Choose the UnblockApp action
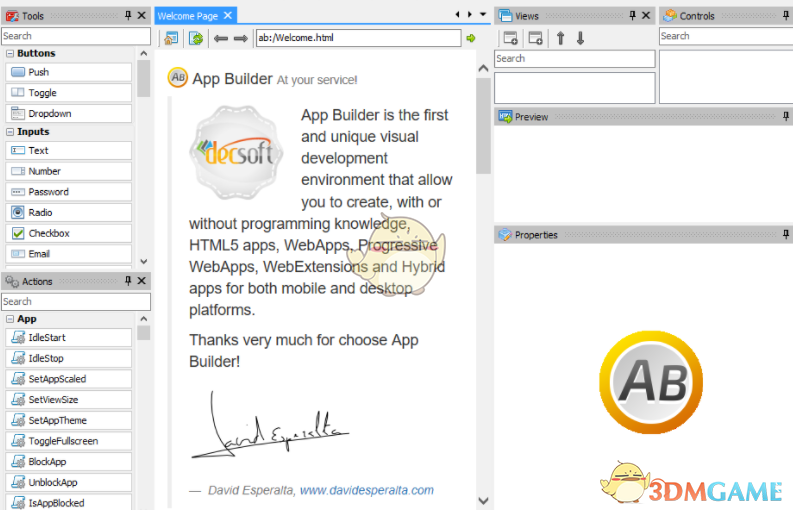The width and height of the screenshot is (793, 510). click(69, 483)
